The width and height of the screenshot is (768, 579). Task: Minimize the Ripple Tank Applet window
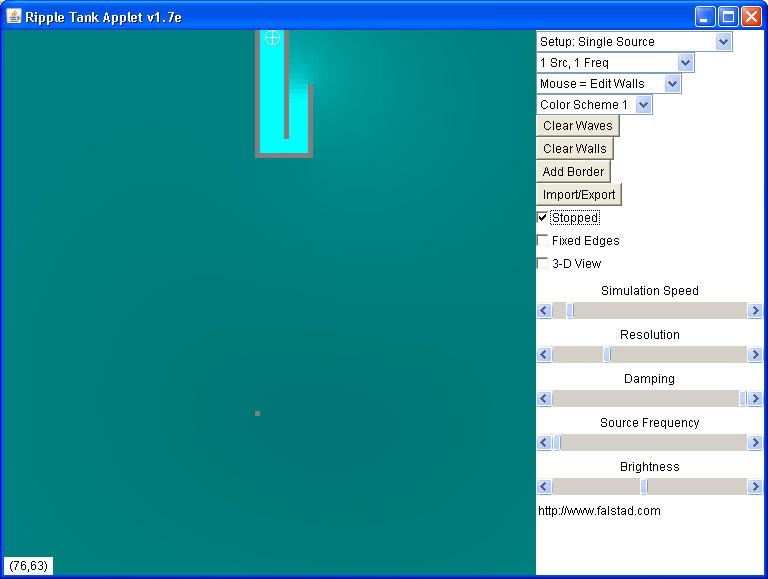705,17
